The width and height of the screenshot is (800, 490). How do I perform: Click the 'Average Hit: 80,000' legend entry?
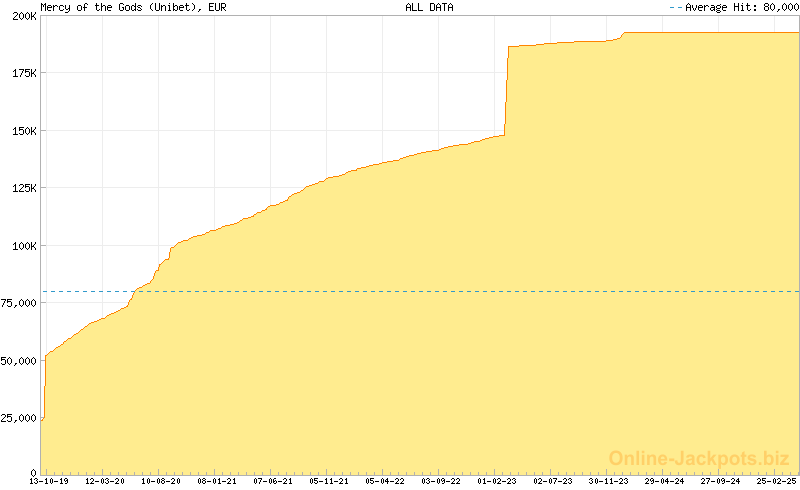[x=739, y=7]
